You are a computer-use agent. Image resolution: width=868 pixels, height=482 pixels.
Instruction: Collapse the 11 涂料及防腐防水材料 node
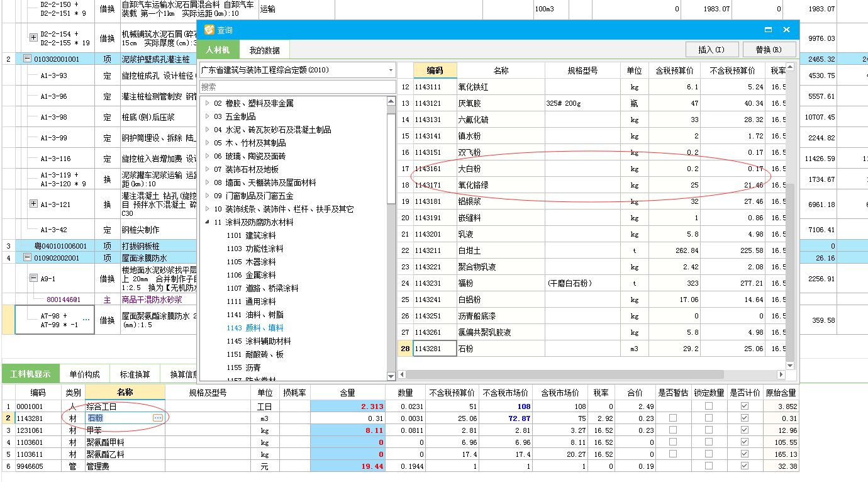coord(208,222)
